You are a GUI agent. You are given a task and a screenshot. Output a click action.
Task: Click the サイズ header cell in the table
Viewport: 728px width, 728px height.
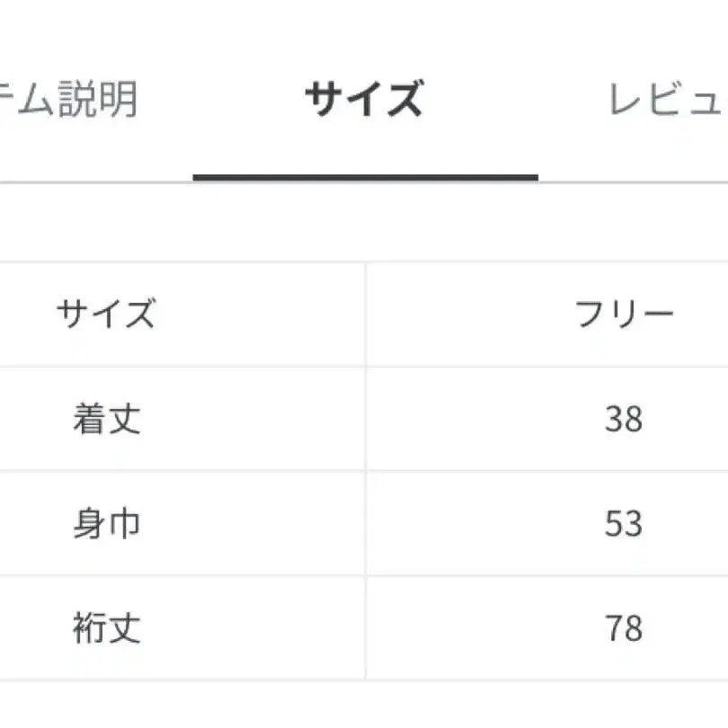tap(108, 311)
